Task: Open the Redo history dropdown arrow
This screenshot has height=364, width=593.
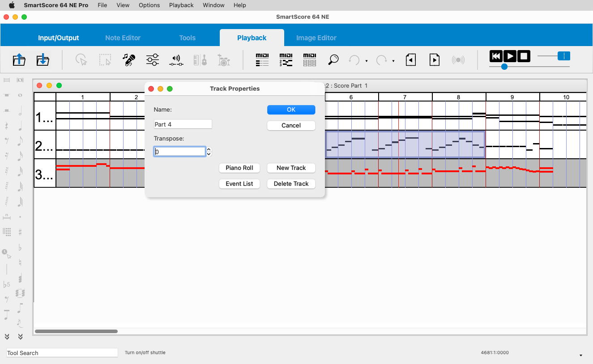Action: 393,61
